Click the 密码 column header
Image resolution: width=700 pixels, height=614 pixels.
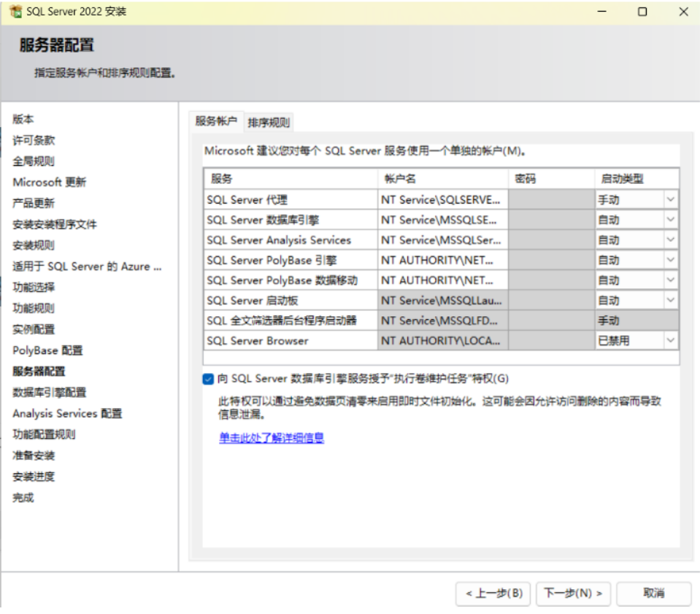click(551, 179)
